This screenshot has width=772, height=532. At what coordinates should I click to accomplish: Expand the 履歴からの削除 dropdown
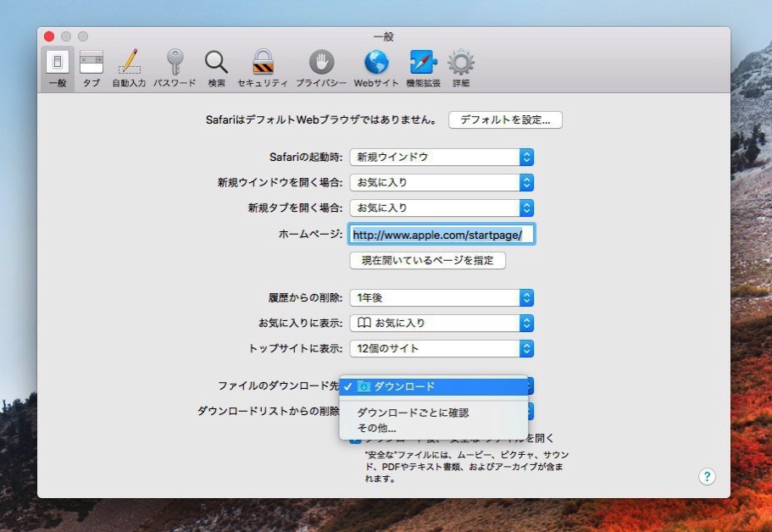[x=442, y=297]
